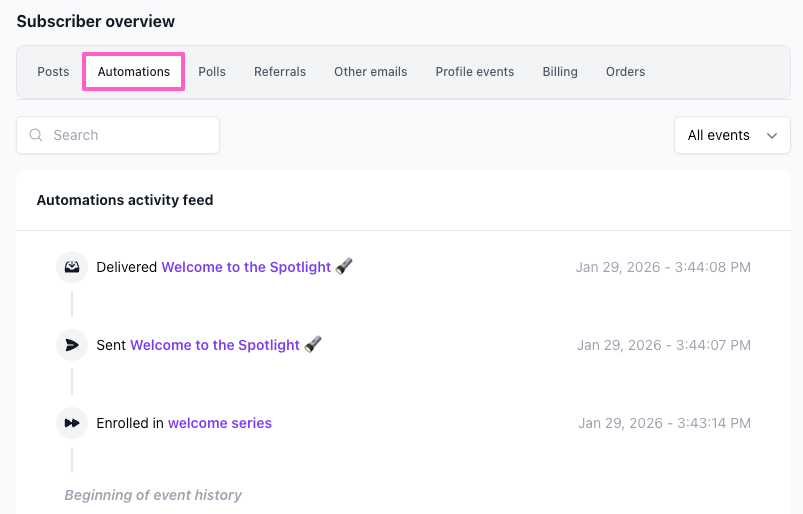This screenshot has height=514, width=803.
Task: Select the Automations tab
Action: tap(134, 72)
